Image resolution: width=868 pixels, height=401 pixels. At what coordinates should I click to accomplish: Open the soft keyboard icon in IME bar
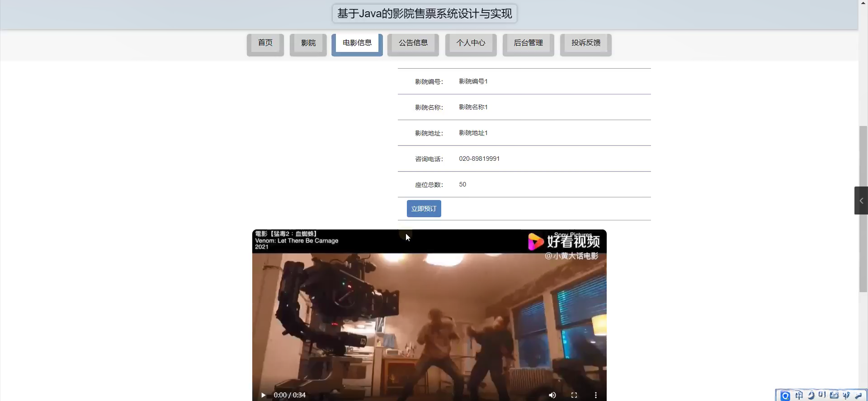point(834,396)
